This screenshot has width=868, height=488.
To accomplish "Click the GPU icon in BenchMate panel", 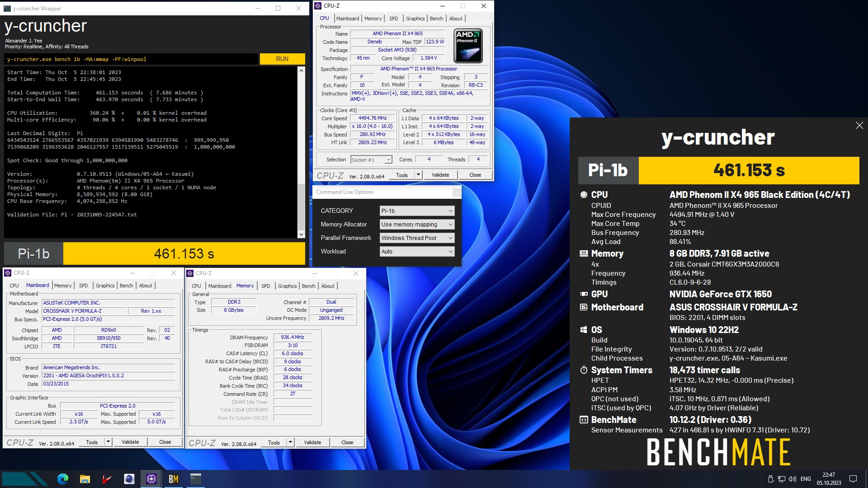I will (584, 294).
